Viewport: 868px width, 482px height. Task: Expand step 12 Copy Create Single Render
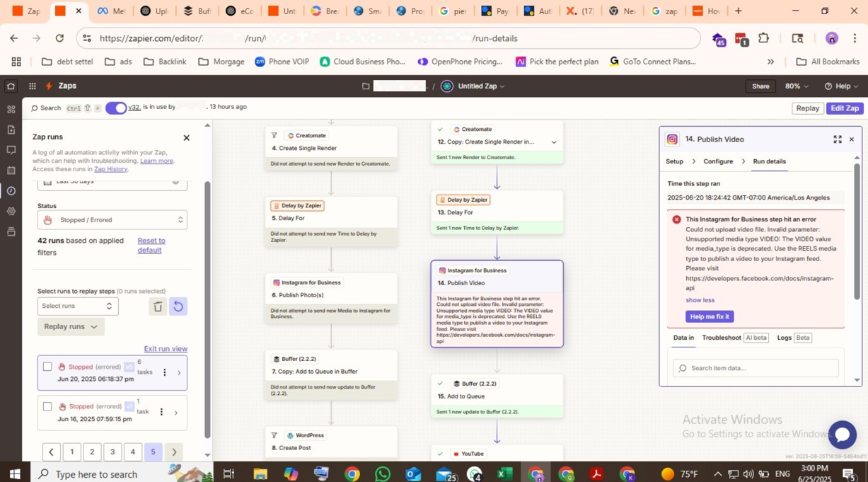coord(554,142)
